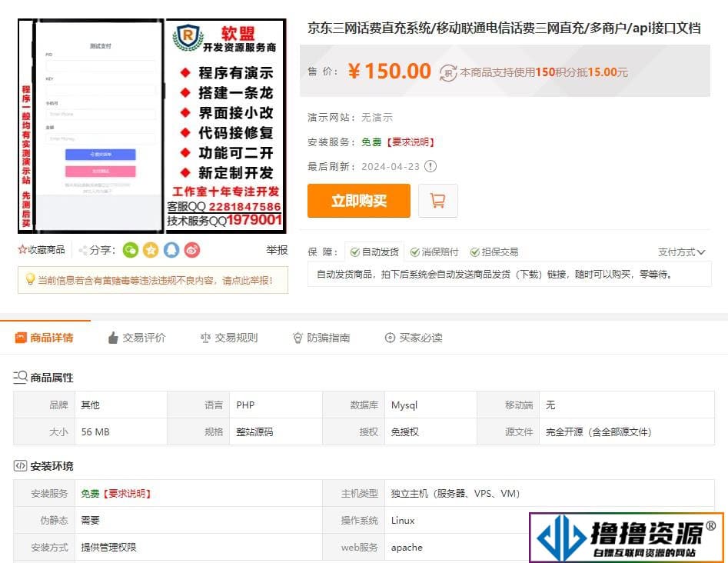Click the 商品属性 section heading icon
Image resolution: width=728 pixels, height=563 pixels.
(20, 377)
